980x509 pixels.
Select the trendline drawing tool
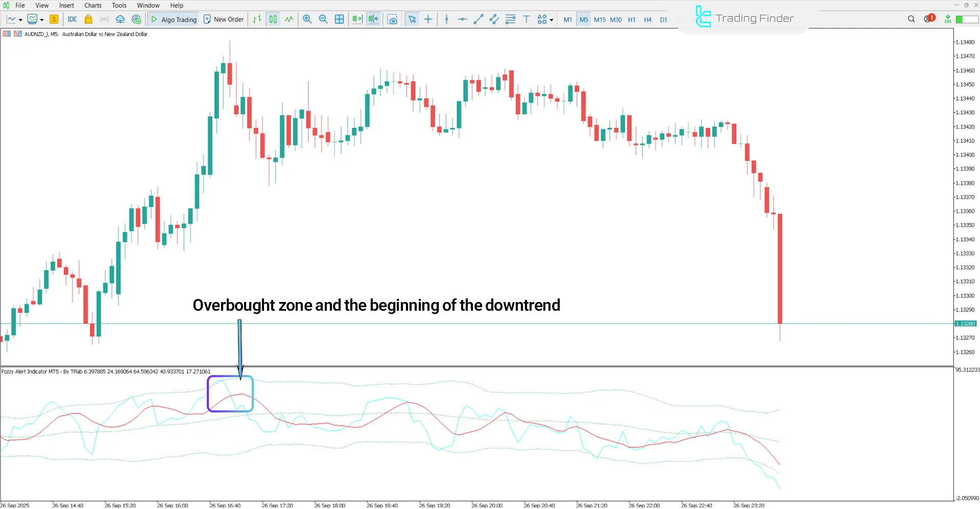point(479,19)
